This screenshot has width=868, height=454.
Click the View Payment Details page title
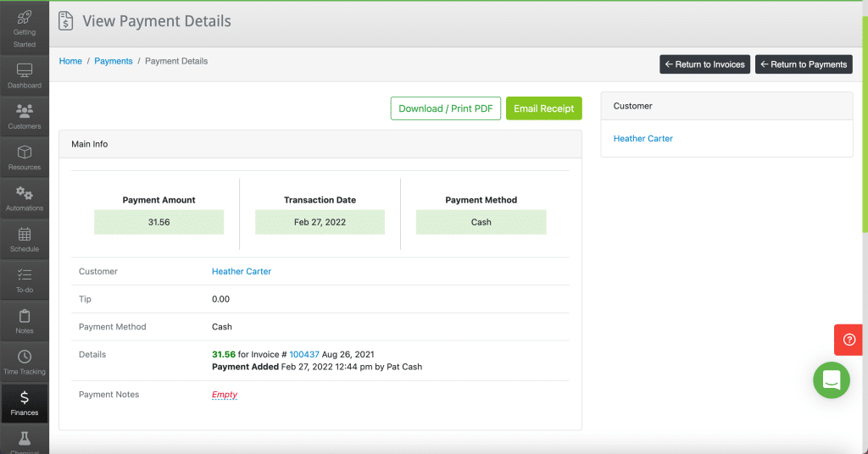coord(157,21)
